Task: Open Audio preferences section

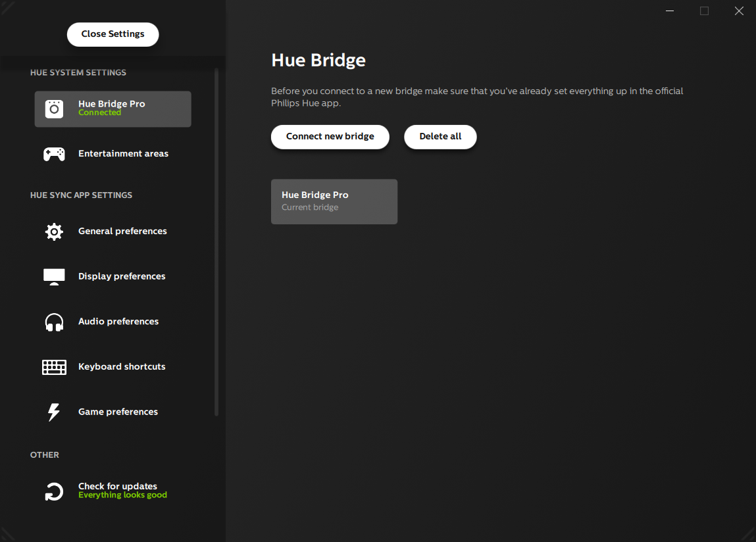Action: coord(113,322)
